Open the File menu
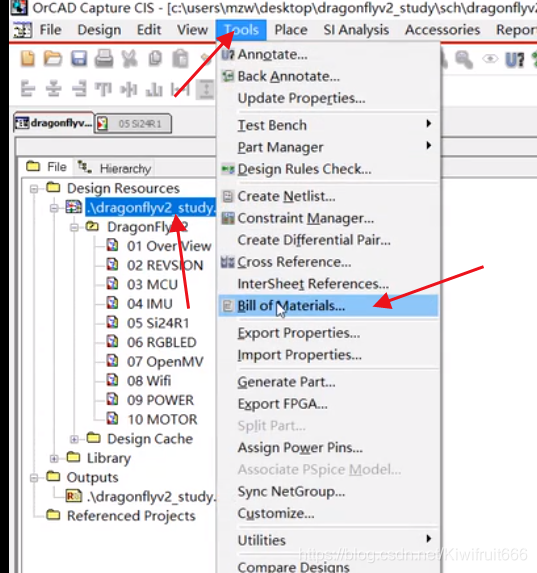Screen dimensions: 537x573 pyautogui.click(x=50, y=30)
